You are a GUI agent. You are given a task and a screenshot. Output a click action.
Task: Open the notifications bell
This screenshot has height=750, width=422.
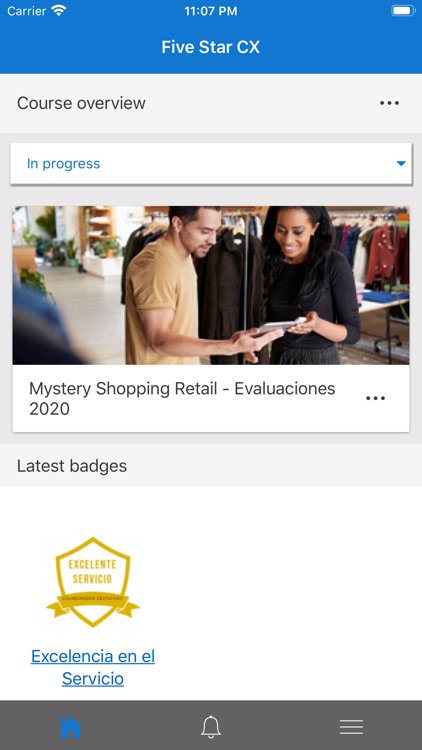point(211,727)
